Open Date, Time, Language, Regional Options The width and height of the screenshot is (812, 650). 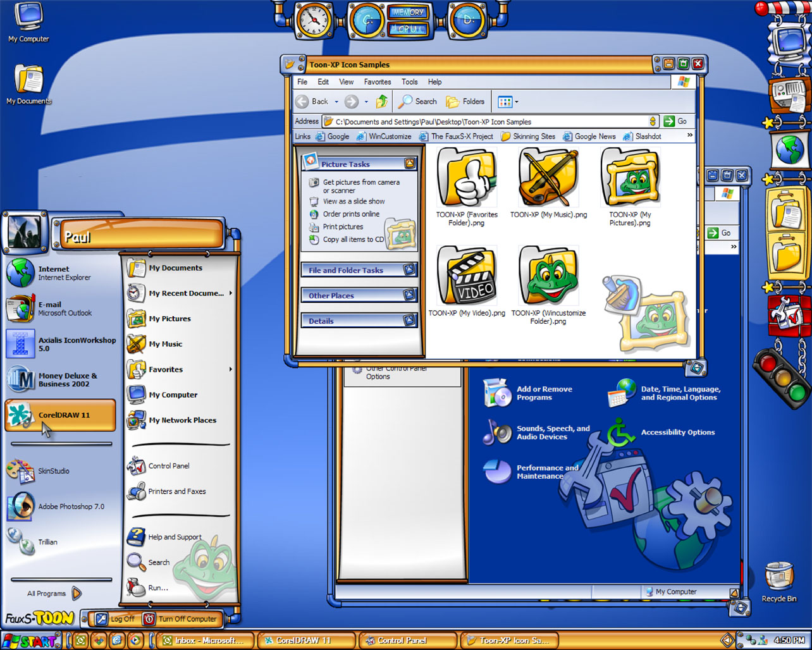pos(664,393)
